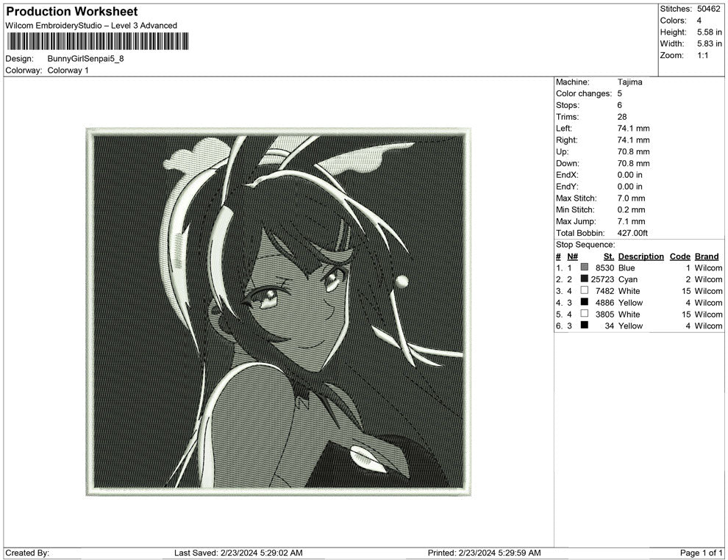Click the 'Page 1 of 1' footer
This screenshot has height=560, width=728.
point(701,553)
